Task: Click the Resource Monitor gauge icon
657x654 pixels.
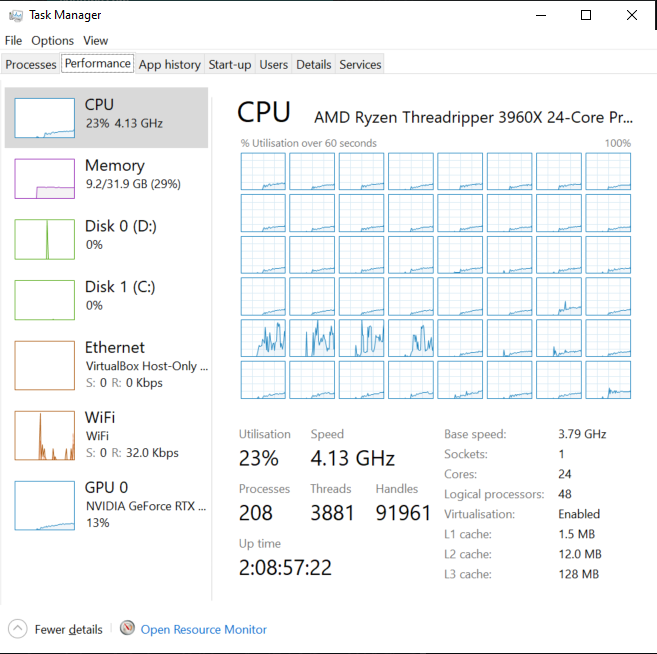Action: pos(127,628)
